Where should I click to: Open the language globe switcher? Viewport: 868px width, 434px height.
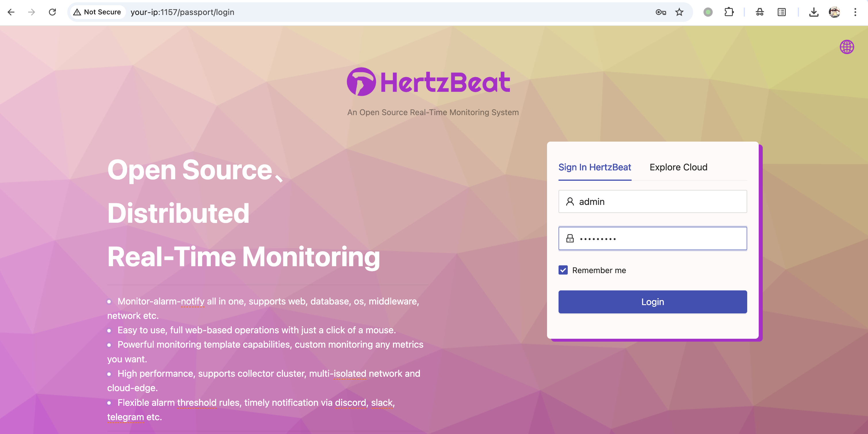[846, 47]
